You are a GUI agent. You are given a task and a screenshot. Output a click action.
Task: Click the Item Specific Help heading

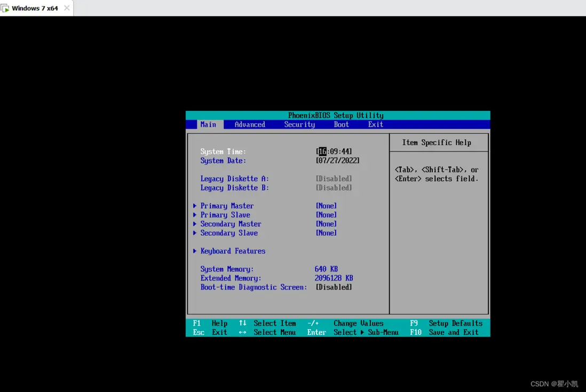tap(437, 142)
